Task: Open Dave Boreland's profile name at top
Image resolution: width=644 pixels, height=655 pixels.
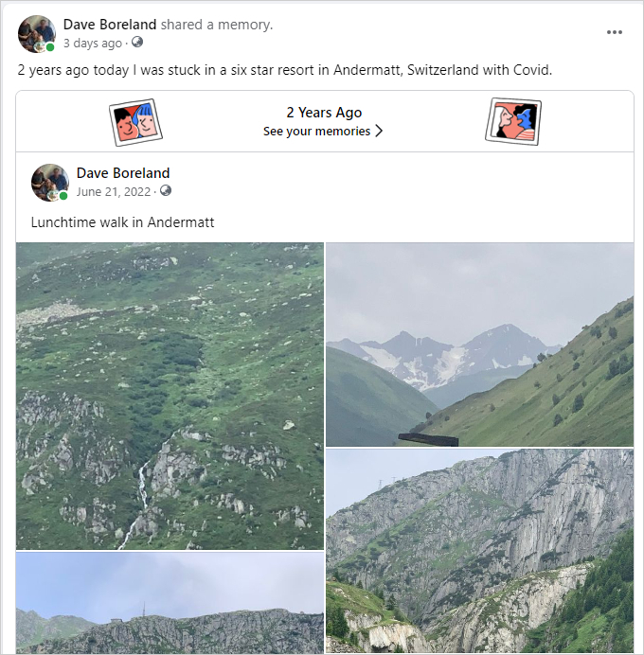Action: pos(110,25)
